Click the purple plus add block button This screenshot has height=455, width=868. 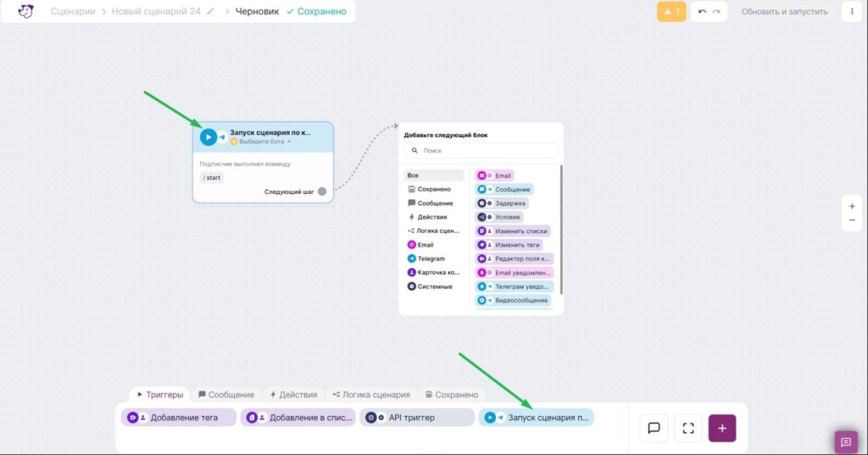[722, 429]
